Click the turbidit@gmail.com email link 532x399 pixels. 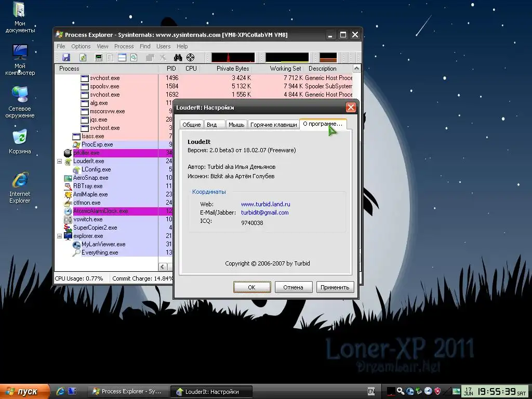(x=264, y=212)
